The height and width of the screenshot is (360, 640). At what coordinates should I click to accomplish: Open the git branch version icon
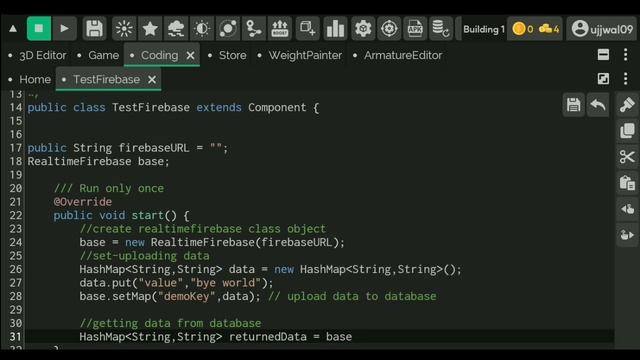click(x=253, y=29)
